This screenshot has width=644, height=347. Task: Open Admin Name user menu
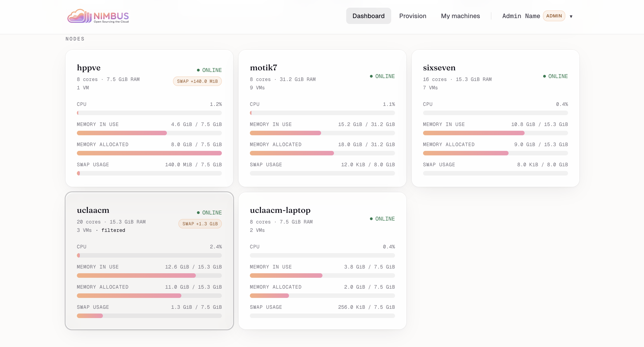[x=521, y=16]
